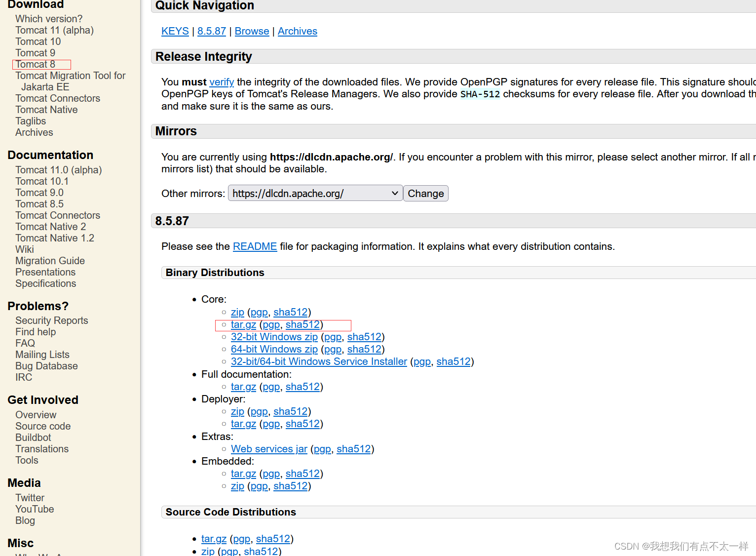Download Deployer zip file
Viewport: 756px width, 556px height.
[237, 411]
